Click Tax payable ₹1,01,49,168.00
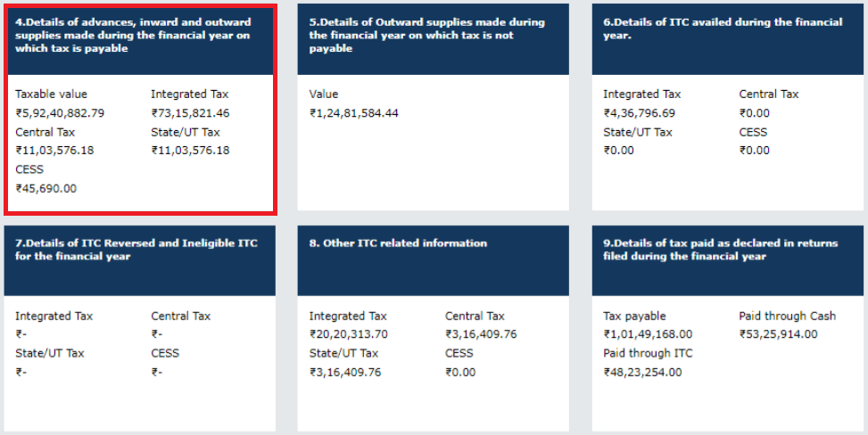Viewport: 868px width, 435px height. pyautogui.click(x=648, y=334)
